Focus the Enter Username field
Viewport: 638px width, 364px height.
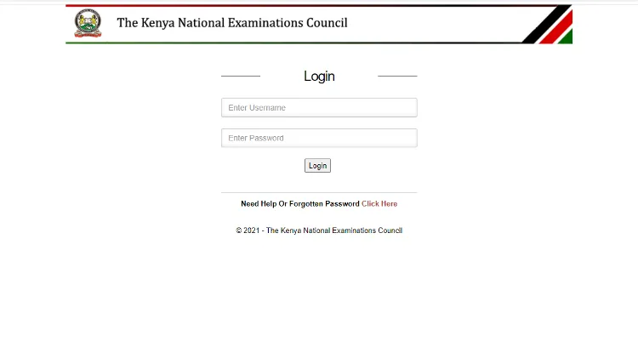coord(319,108)
